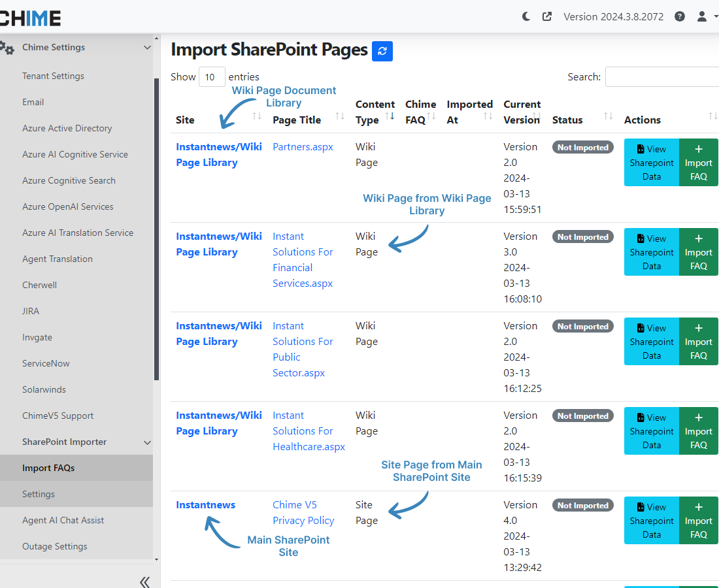Open Azure AI Cognitive Service settings
This screenshot has height=588, width=719.
tap(76, 154)
